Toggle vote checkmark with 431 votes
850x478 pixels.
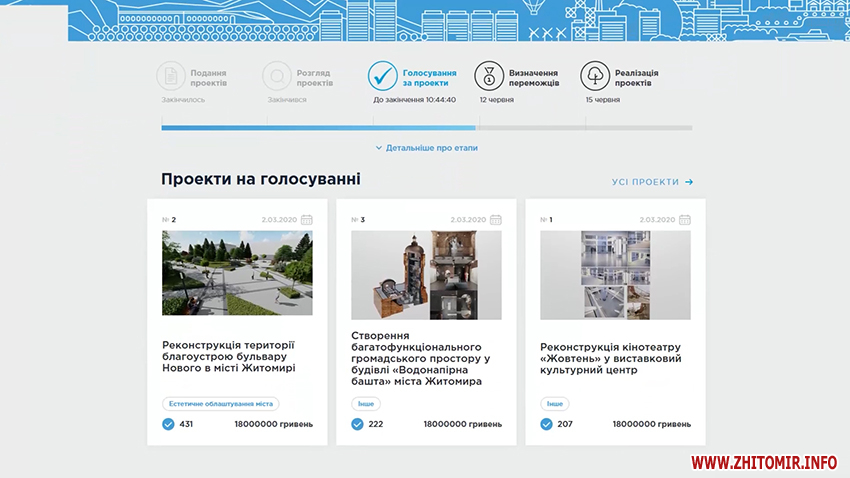tap(168, 424)
